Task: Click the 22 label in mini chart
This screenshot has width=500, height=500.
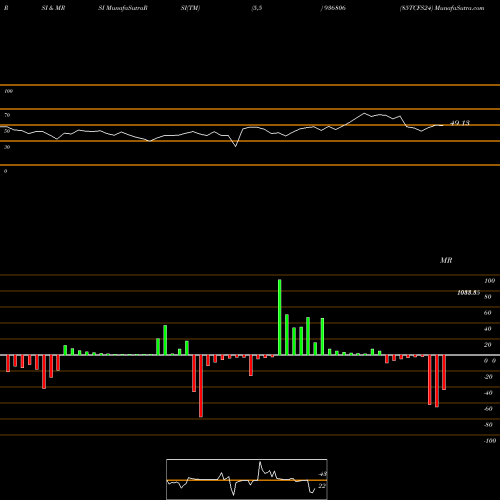Action: [x=322, y=486]
